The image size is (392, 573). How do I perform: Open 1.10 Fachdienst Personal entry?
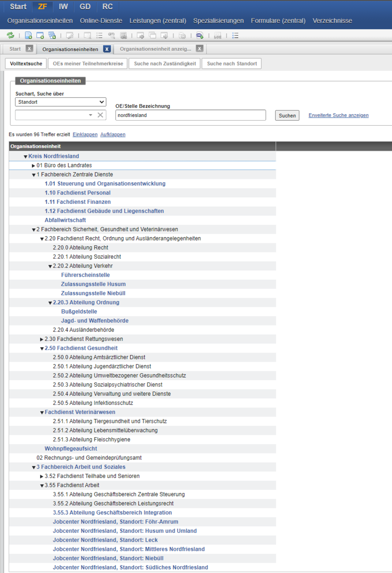(77, 193)
